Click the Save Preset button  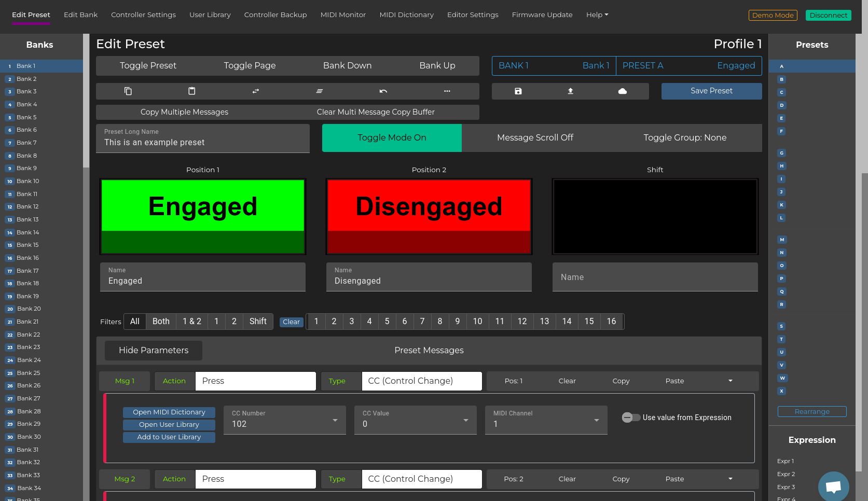(711, 91)
